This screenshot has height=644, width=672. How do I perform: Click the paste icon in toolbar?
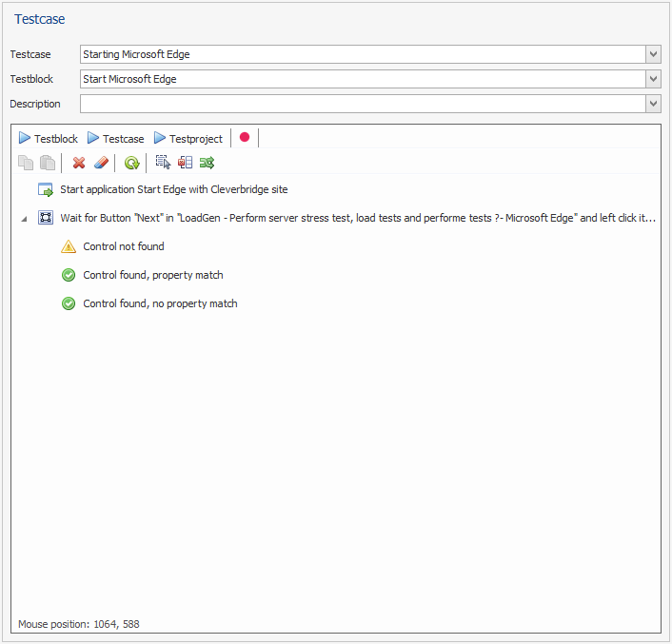[x=47, y=163]
